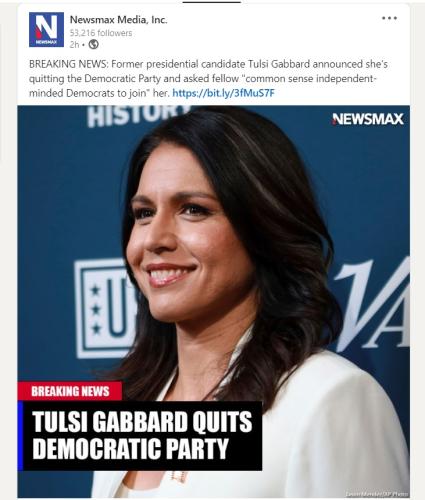Select the BREAKING NEWS post caption text
This screenshot has height=500, width=425.
(x=208, y=78)
